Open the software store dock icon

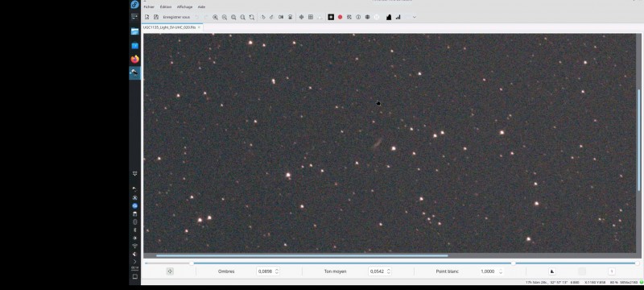tap(134, 46)
